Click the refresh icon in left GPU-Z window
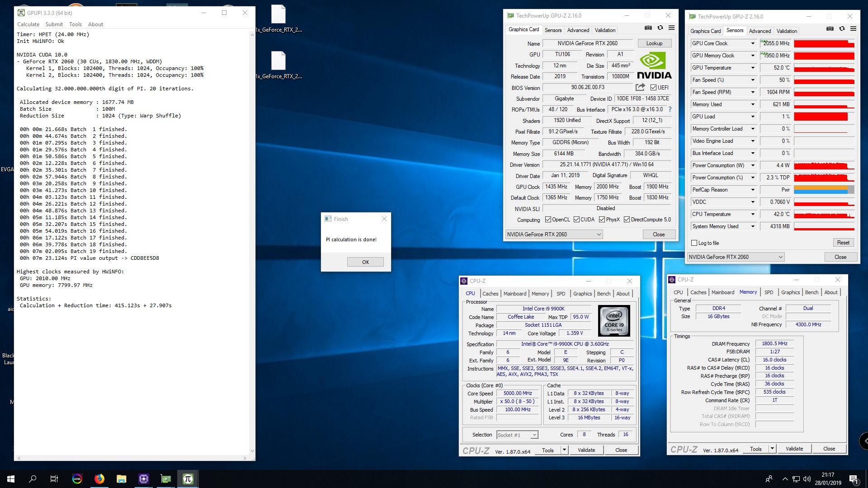Viewport: 868px width, 488px height. pyautogui.click(x=660, y=28)
